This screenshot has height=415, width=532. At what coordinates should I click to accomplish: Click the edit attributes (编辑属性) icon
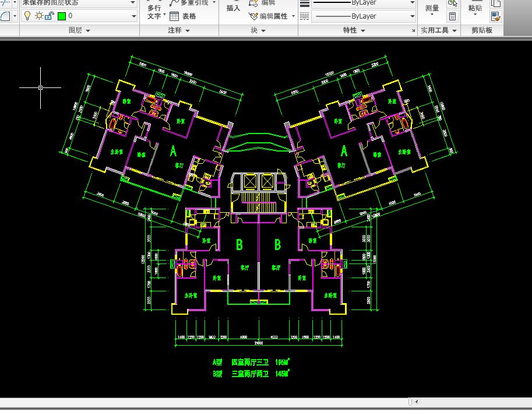253,16
